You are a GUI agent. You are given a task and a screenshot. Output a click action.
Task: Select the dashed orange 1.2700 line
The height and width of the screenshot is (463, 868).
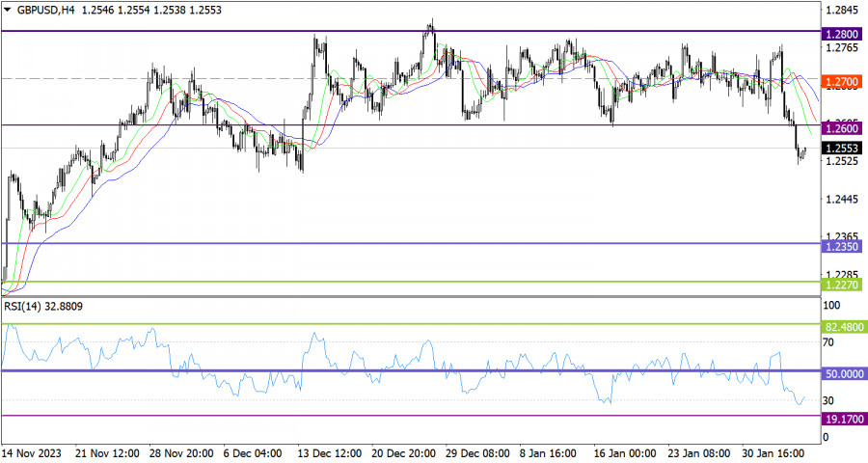(x=411, y=79)
